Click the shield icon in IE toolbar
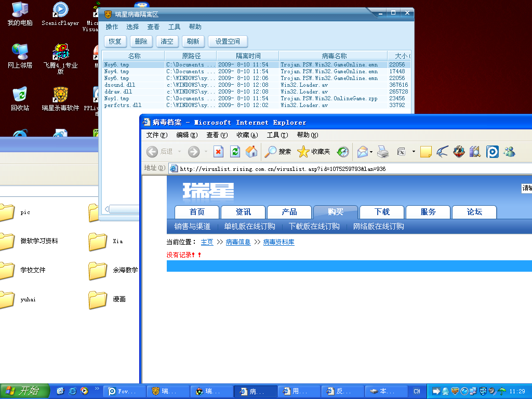This screenshot has width=532, height=399. [x=459, y=152]
